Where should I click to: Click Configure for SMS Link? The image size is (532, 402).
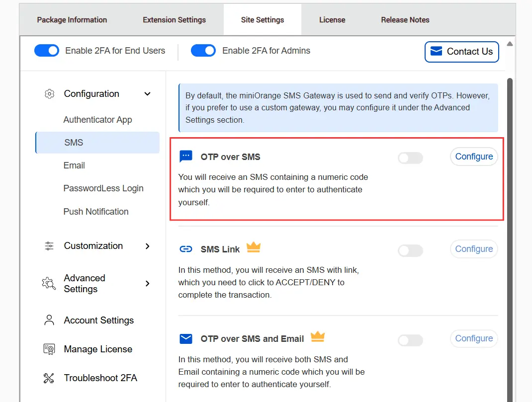coord(474,249)
